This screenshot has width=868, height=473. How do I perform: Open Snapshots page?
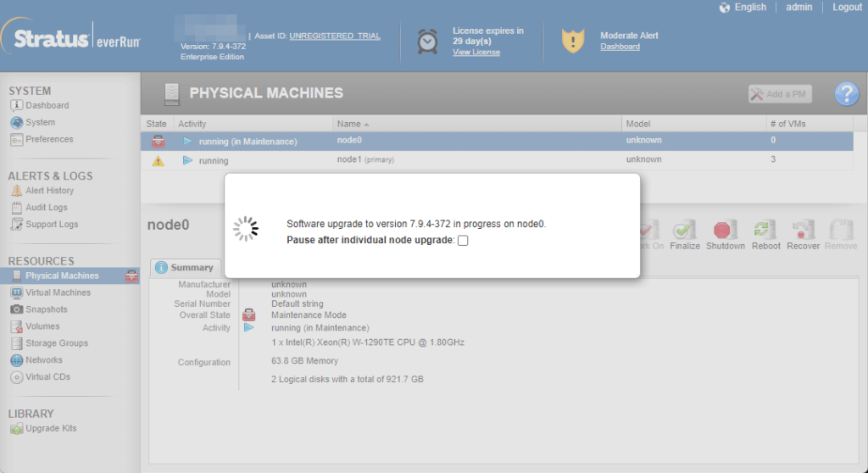pos(46,309)
